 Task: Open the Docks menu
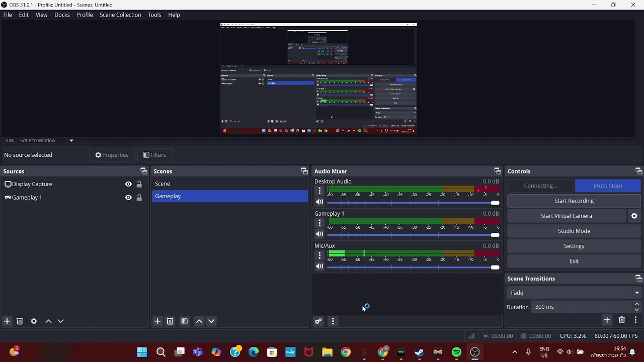(62, 15)
